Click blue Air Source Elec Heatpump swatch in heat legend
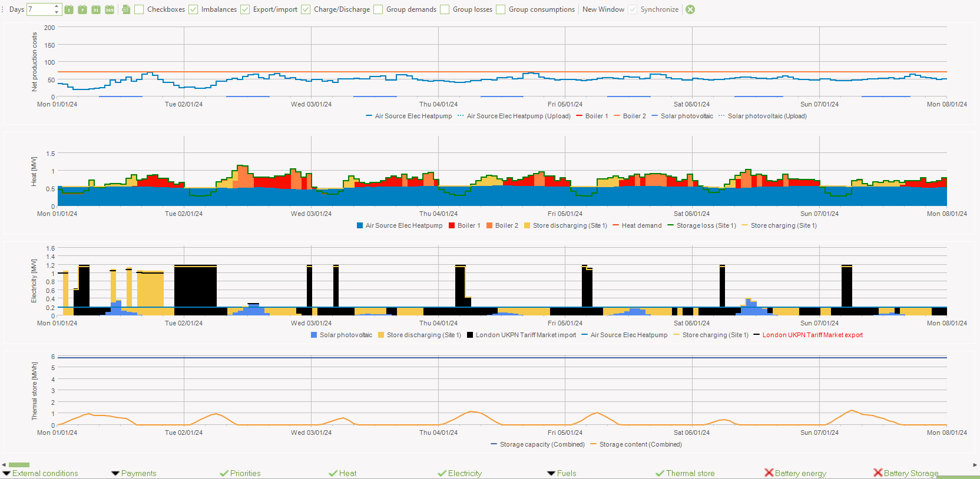The image size is (980, 479). point(360,225)
